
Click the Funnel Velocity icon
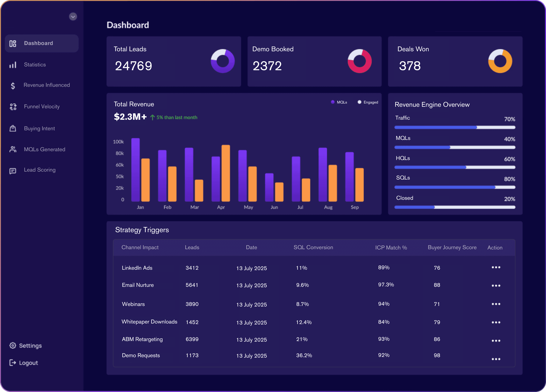13,107
